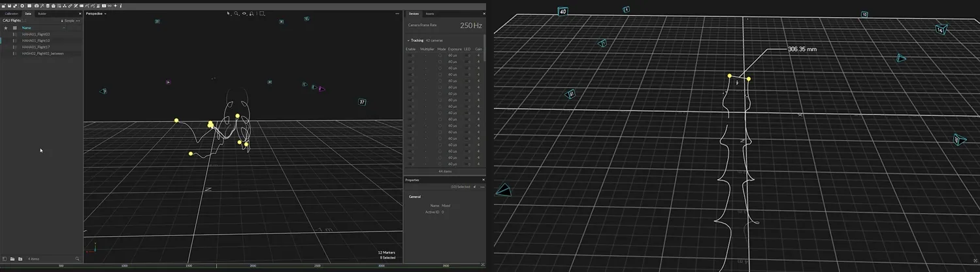Click the '44 items' count in Devices pane

point(446,171)
